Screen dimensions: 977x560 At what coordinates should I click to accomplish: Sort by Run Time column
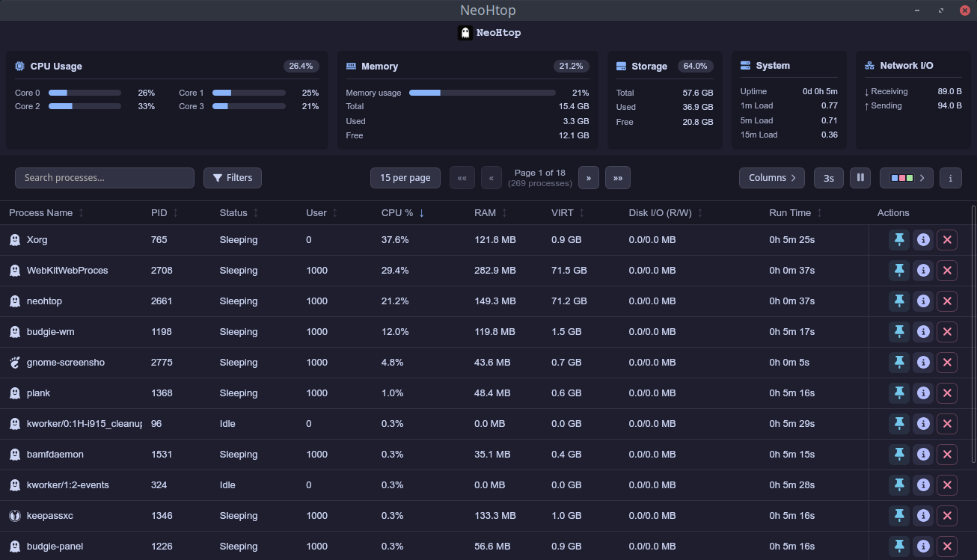pyautogui.click(x=796, y=213)
